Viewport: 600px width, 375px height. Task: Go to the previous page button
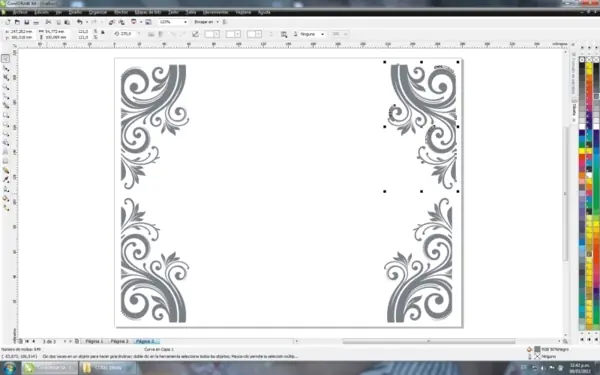tap(34, 341)
